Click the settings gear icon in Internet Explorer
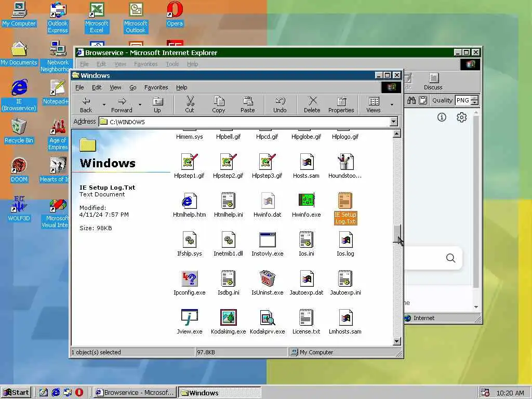The image size is (532, 399). 461,117
